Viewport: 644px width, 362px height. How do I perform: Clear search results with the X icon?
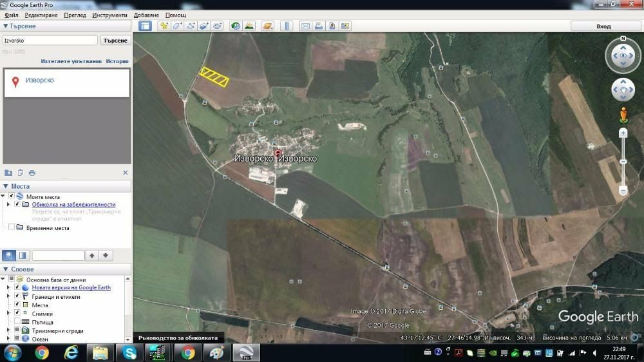[126, 173]
